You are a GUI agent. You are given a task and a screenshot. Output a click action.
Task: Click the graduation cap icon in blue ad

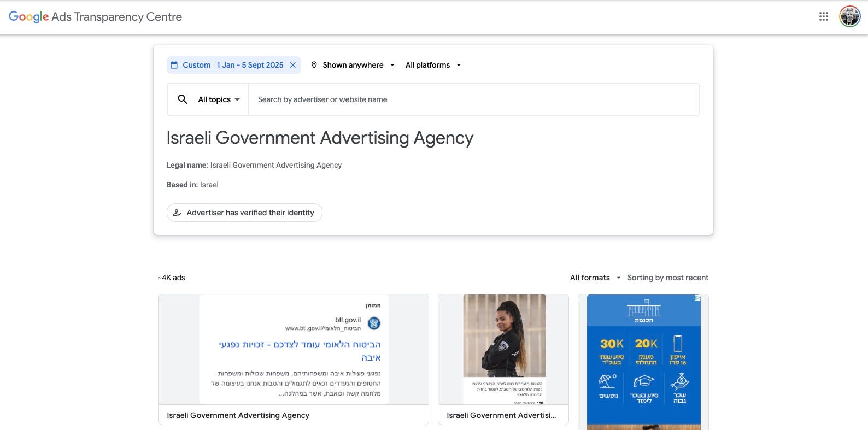click(644, 381)
